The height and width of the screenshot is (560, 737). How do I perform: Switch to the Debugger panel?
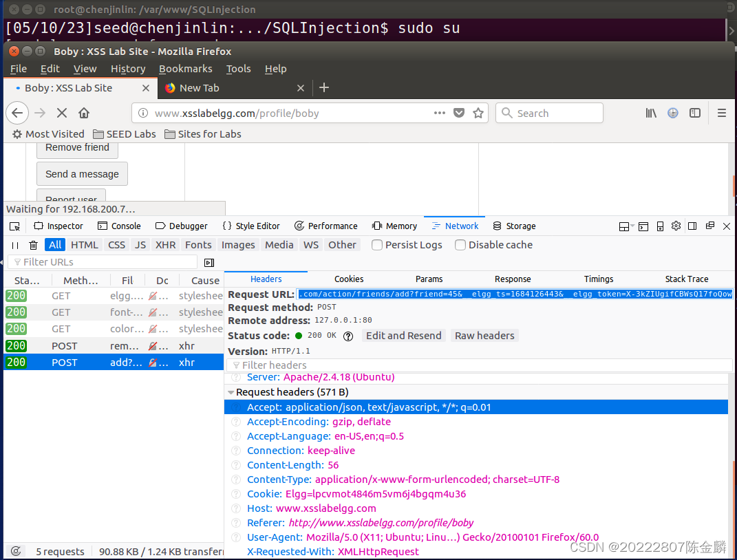(182, 226)
